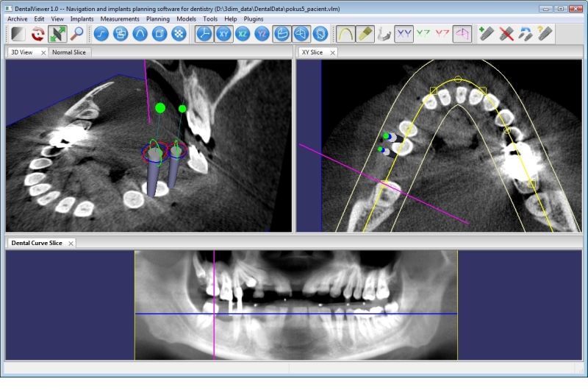
Task: Open the Edit menu
Action: click(39, 19)
